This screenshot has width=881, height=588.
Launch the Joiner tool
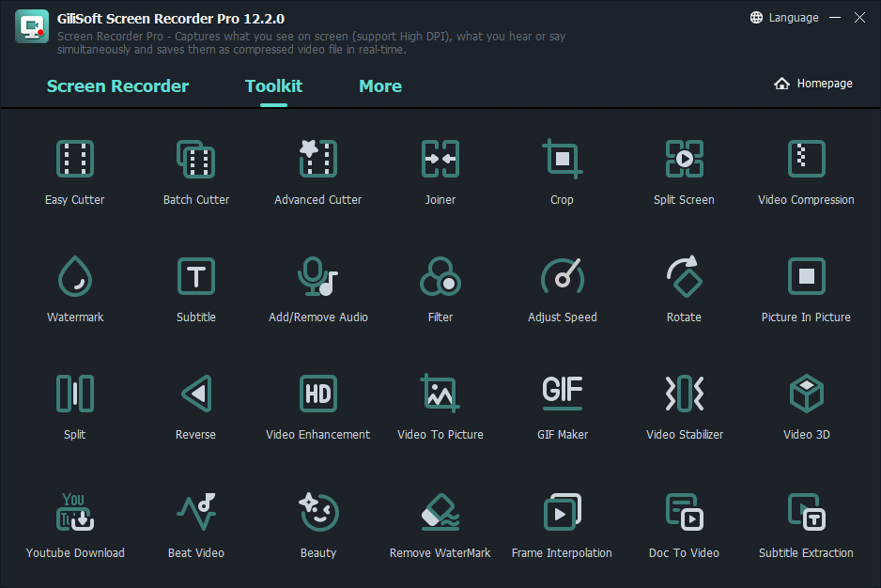click(x=440, y=169)
